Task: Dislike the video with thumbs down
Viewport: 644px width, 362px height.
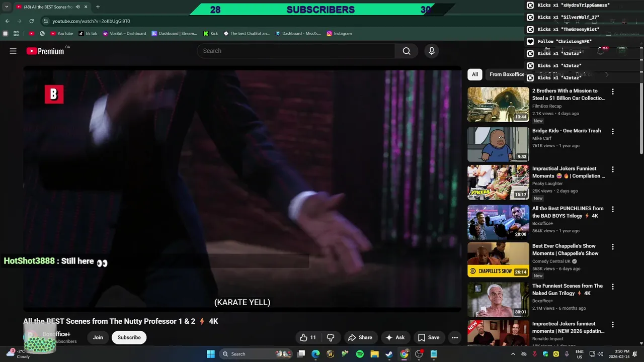Action: tap(331, 337)
